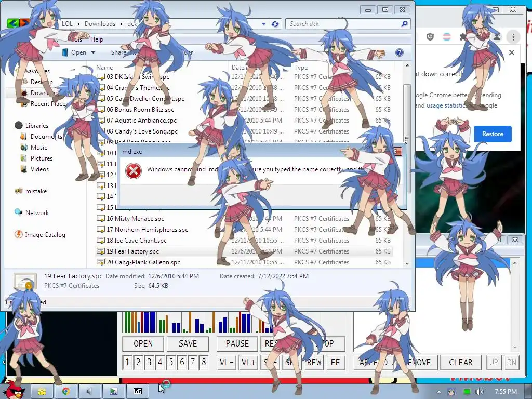Viewport: 532px width, 399px height.
Task: Open usage statistics link in Chrome
Action: (x=445, y=105)
